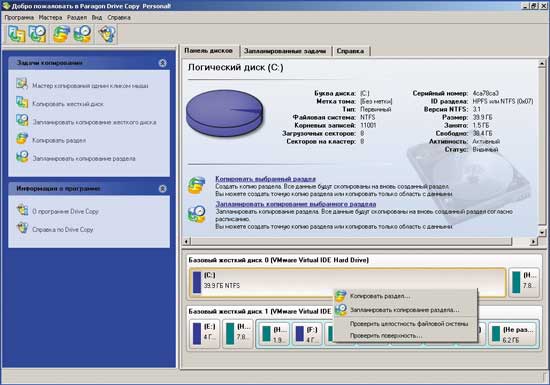This screenshot has height=385, width=550.
Task: Select the 1.9 partition on disk 1
Action: click(x=274, y=334)
